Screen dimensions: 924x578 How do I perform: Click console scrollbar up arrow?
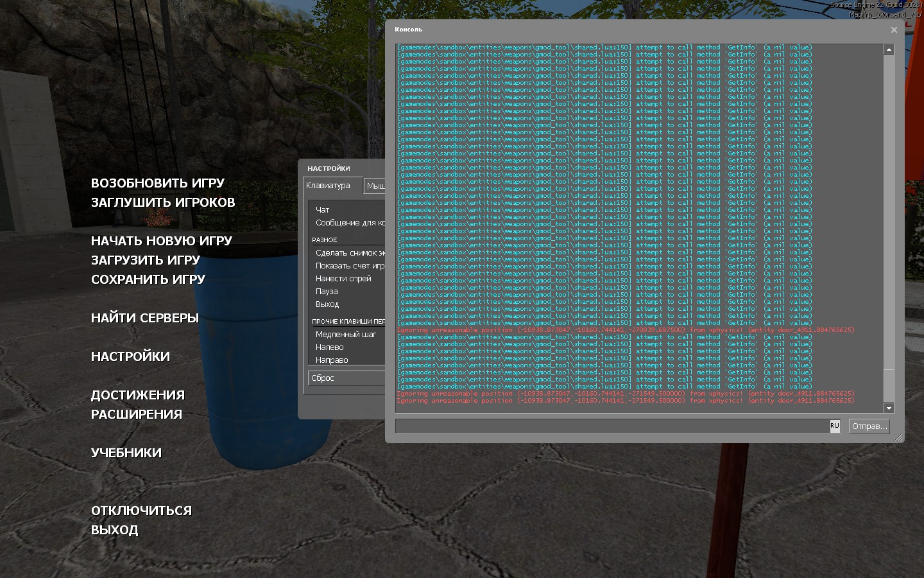coord(889,49)
